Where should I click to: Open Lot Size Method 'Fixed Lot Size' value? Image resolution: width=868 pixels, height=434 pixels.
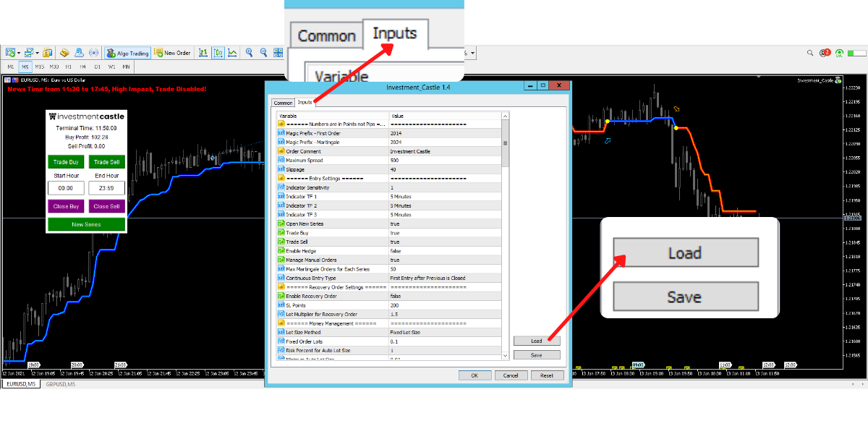click(445, 332)
